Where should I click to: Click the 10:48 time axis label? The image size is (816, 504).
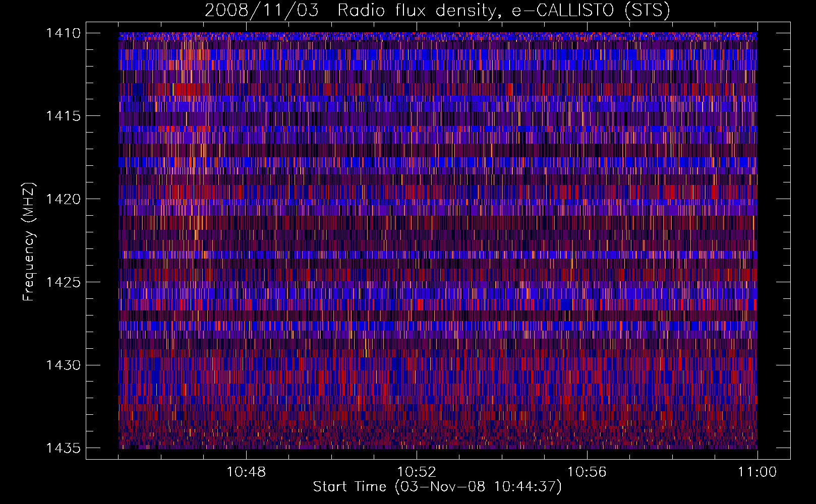click(x=246, y=472)
